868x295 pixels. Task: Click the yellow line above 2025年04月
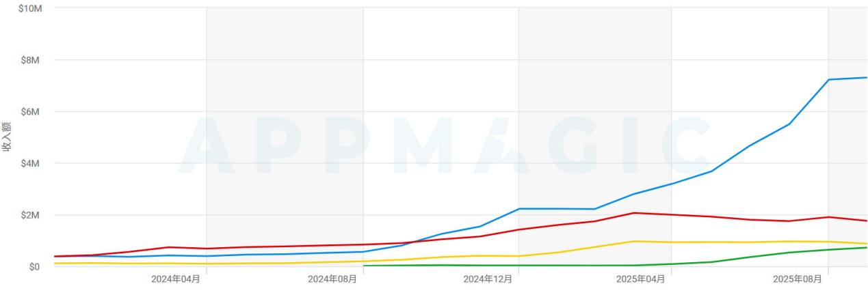pos(634,241)
